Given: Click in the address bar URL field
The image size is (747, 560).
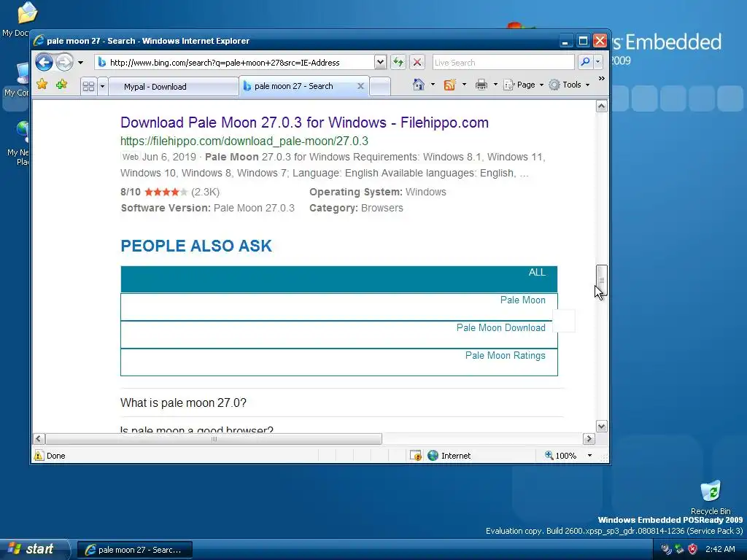Looking at the screenshot, I should point(235,63).
